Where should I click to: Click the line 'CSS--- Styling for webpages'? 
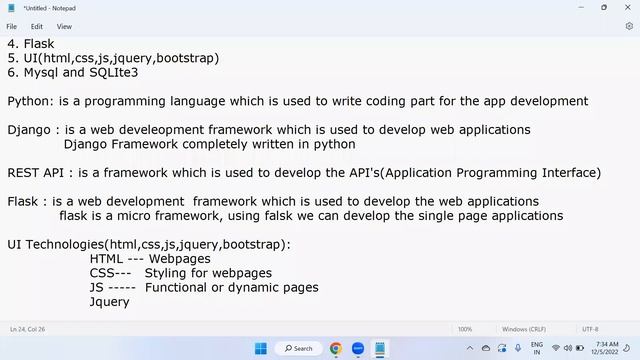tap(181, 273)
